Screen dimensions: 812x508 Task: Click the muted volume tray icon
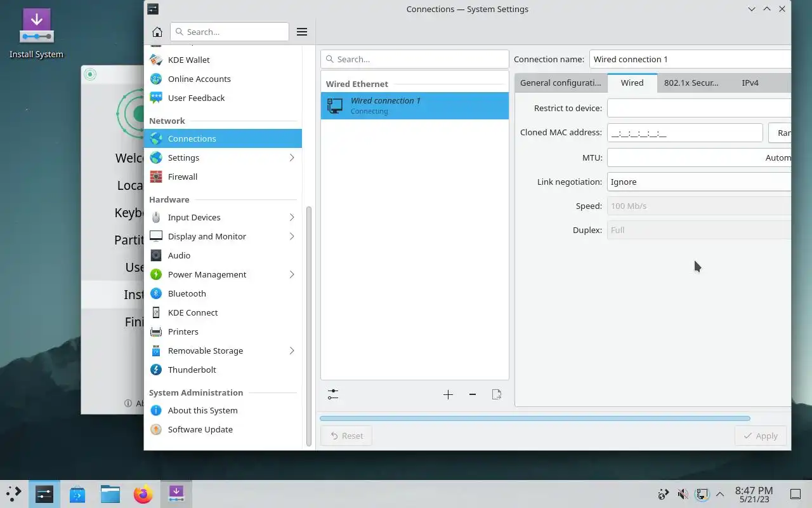[x=683, y=493]
